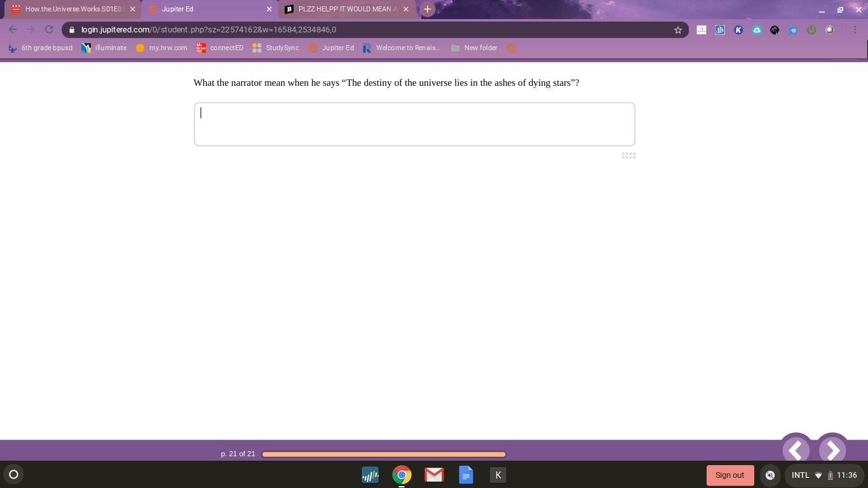Viewport: 868px width, 488px height.
Task: Click the Wi-Fi status icon in tray
Action: [x=818, y=475]
